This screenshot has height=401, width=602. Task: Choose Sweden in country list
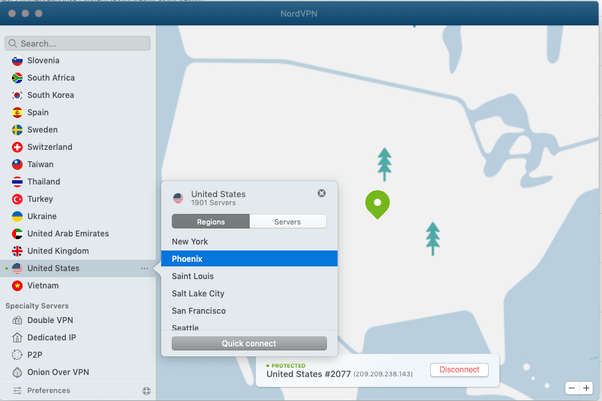(78, 130)
